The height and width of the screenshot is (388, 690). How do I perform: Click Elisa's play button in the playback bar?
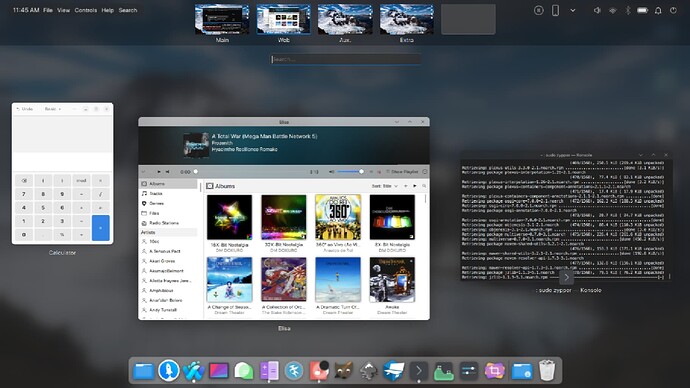click(x=159, y=172)
